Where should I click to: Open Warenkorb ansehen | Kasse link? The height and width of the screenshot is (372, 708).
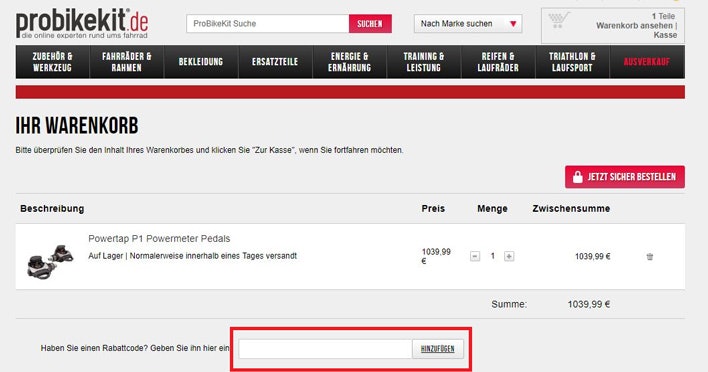(636, 30)
